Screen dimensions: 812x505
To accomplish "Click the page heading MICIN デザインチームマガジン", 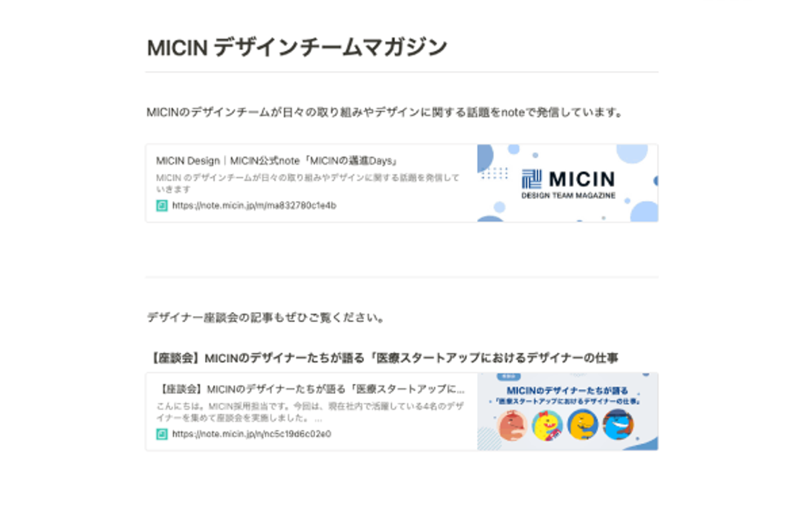I will (x=297, y=47).
